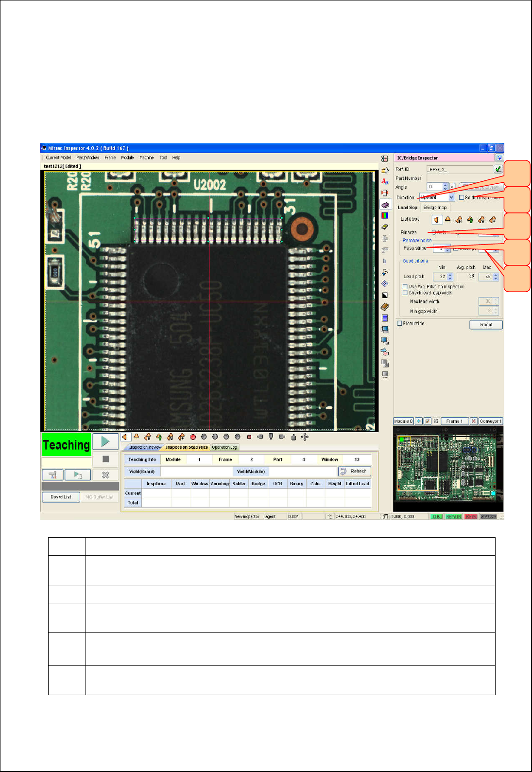This screenshot has width=532, height=772.
Task: Click the green REPAIR status indicator
Action: (453, 517)
